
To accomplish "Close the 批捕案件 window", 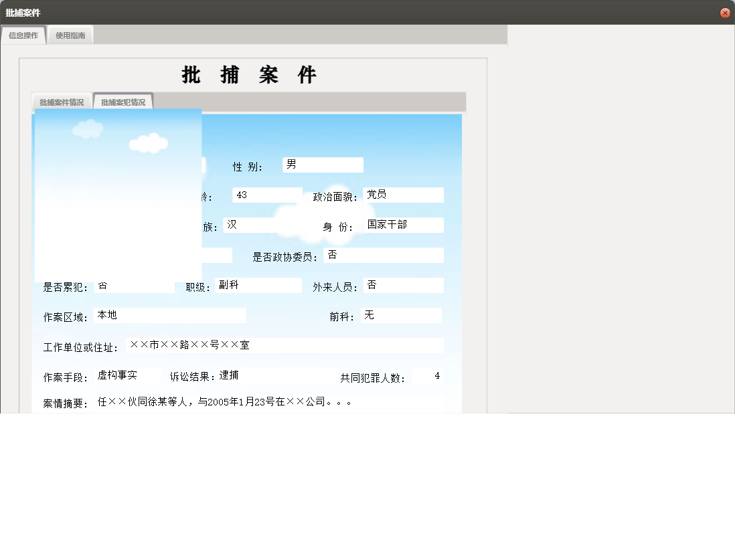I will [725, 12].
